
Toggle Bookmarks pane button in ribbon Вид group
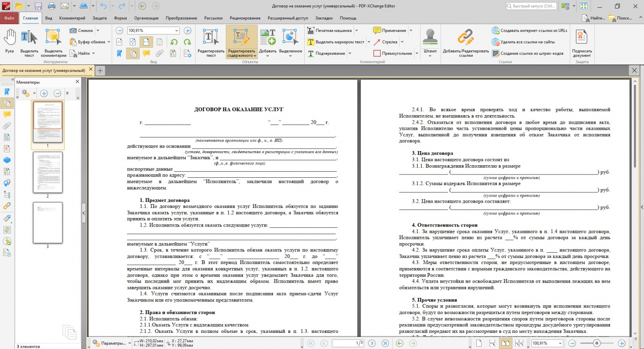120,53
